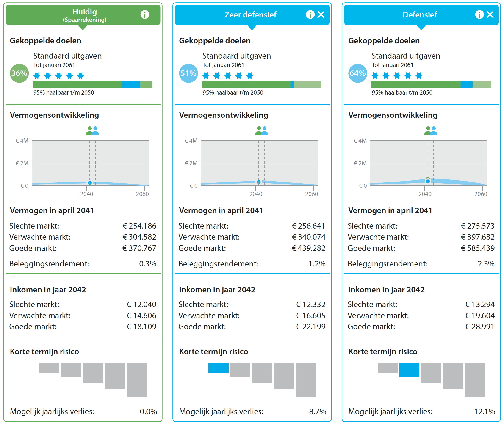This screenshot has height=425, width=504.
Task: Click 2040 marker dot in Defensief chart
Action: point(428,181)
